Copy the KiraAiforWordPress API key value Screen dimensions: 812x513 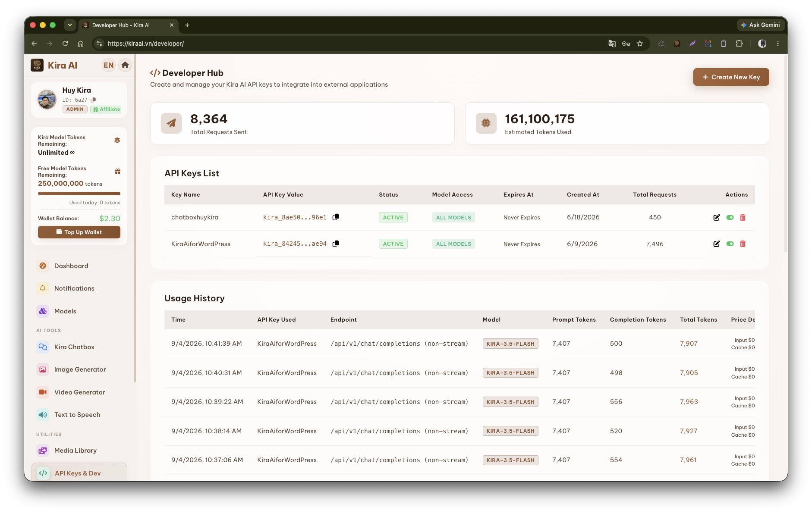tap(336, 244)
